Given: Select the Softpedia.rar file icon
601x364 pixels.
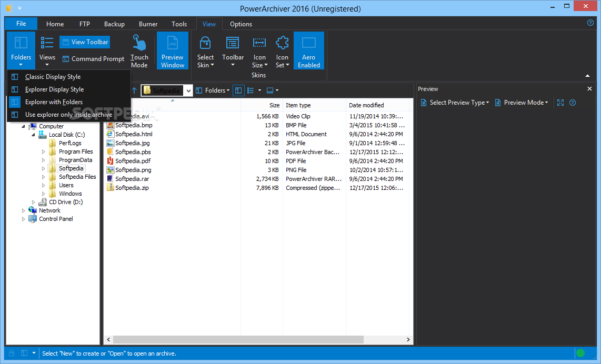Looking at the screenshot, I should tap(111, 178).
